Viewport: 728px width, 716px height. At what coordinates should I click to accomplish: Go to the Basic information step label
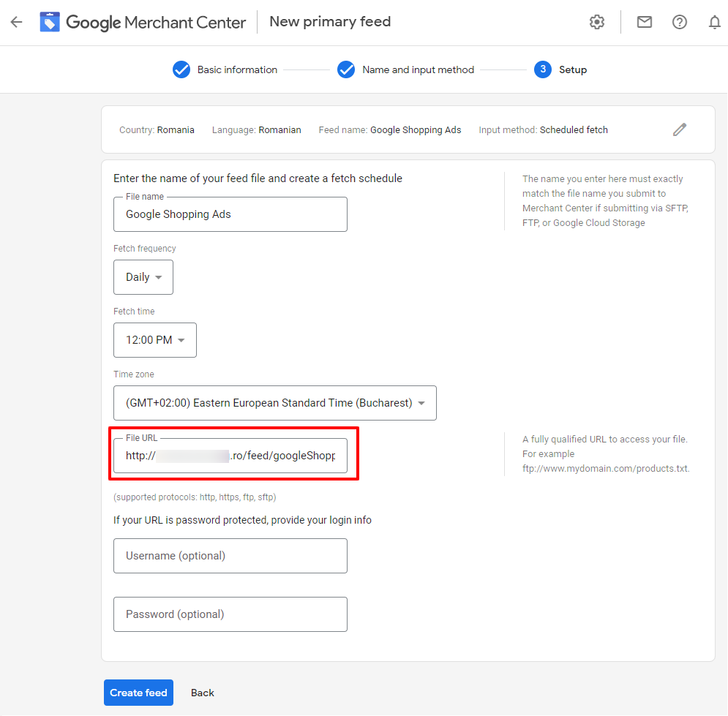click(237, 69)
